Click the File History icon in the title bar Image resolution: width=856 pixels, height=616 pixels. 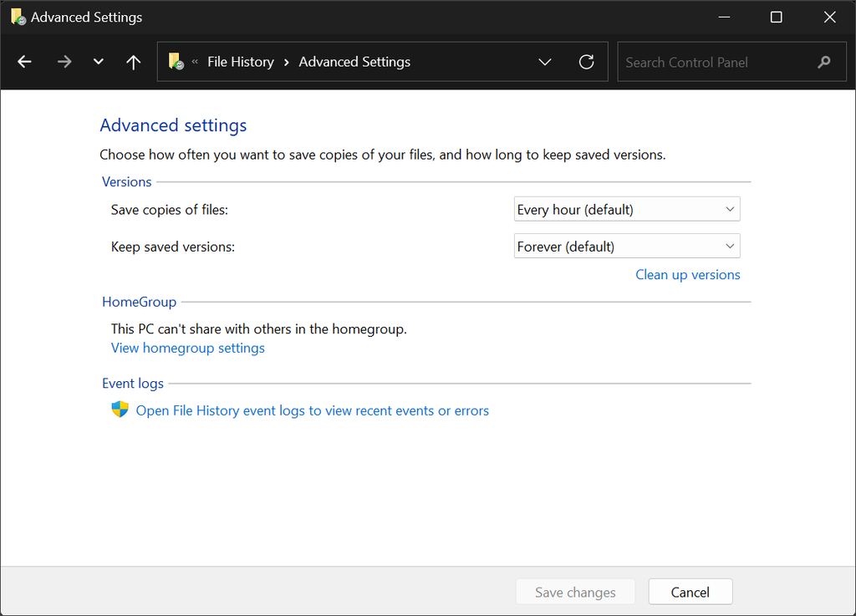tap(14, 16)
